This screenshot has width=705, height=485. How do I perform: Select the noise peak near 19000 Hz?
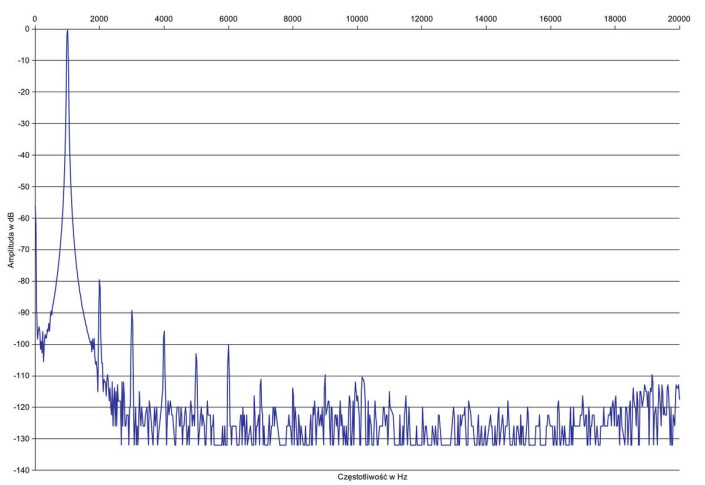pyautogui.click(x=652, y=377)
